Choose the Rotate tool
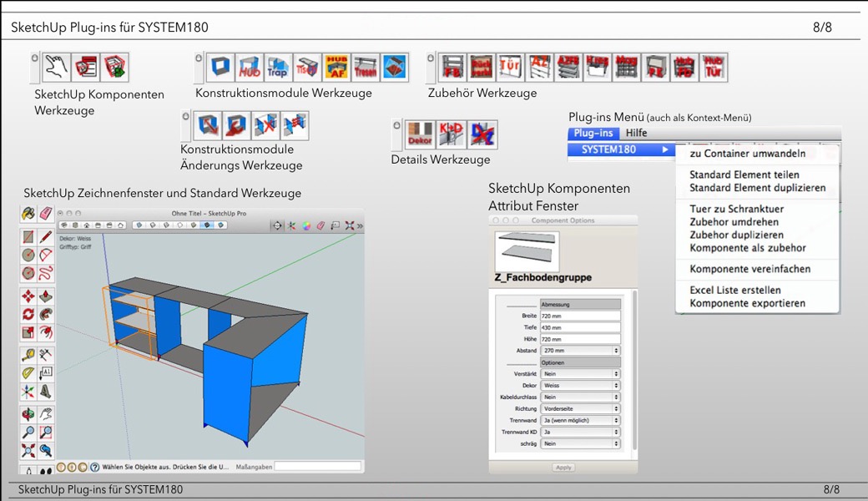 click(x=28, y=314)
